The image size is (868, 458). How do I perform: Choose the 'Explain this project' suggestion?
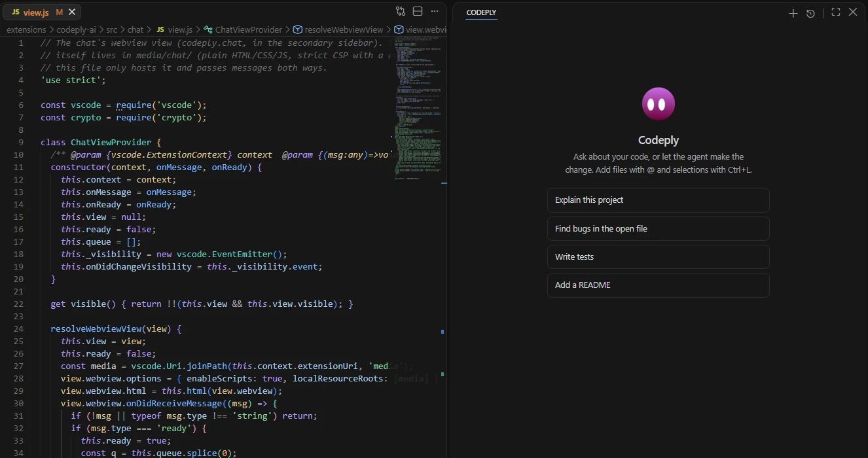click(x=658, y=200)
